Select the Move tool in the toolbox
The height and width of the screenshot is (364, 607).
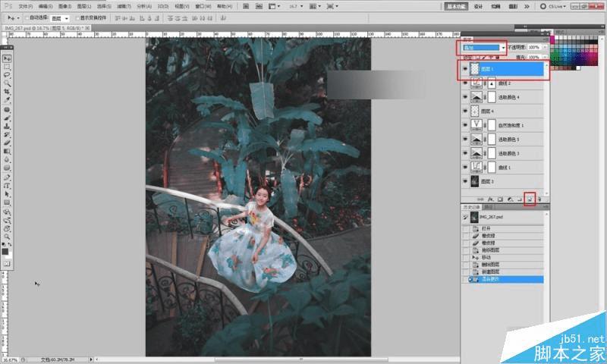coord(8,58)
